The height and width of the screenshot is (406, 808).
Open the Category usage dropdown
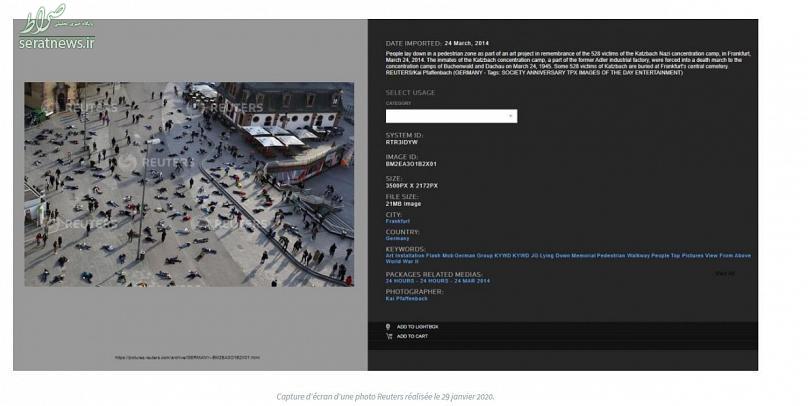(451, 116)
